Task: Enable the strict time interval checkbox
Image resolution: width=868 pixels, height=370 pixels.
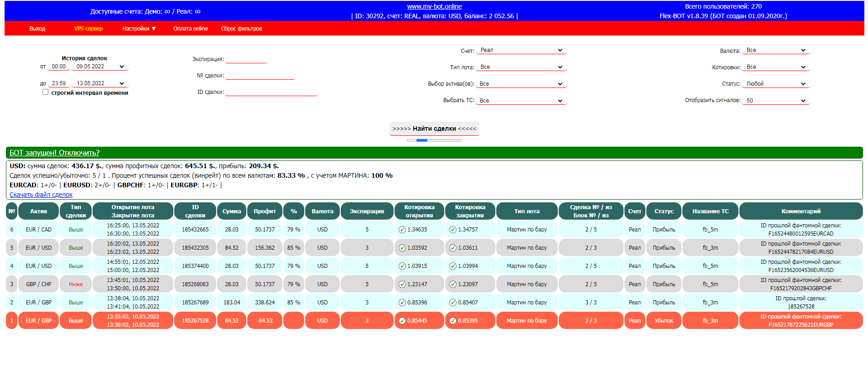Action: 45,92
